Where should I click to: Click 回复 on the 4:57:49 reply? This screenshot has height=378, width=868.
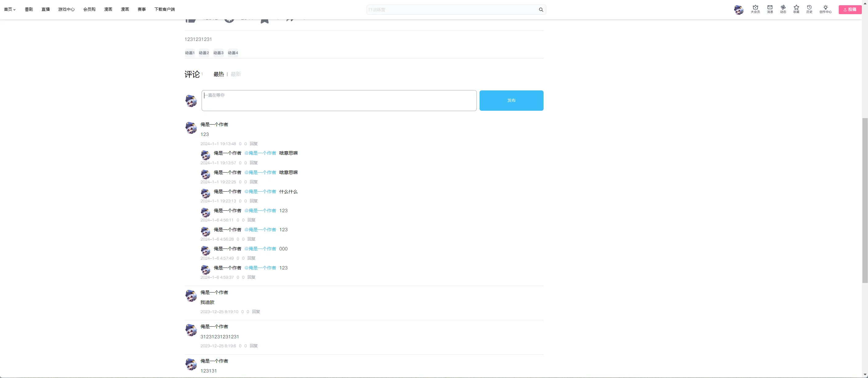click(x=251, y=258)
